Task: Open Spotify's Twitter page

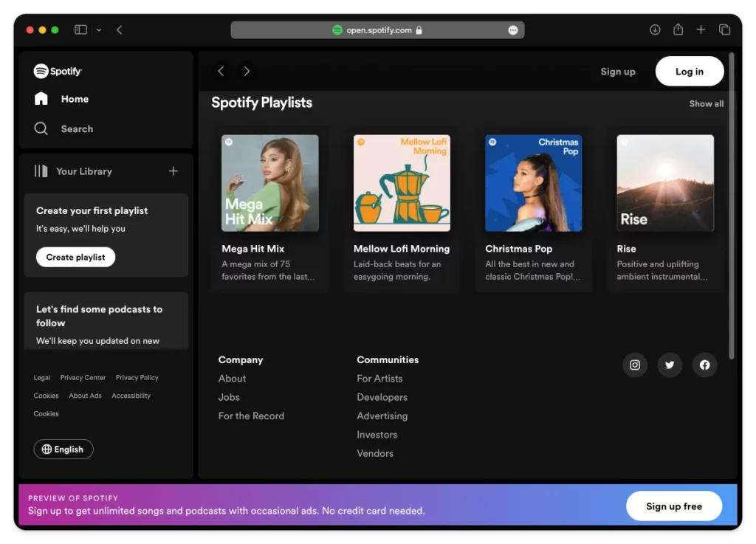Action: [x=669, y=365]
